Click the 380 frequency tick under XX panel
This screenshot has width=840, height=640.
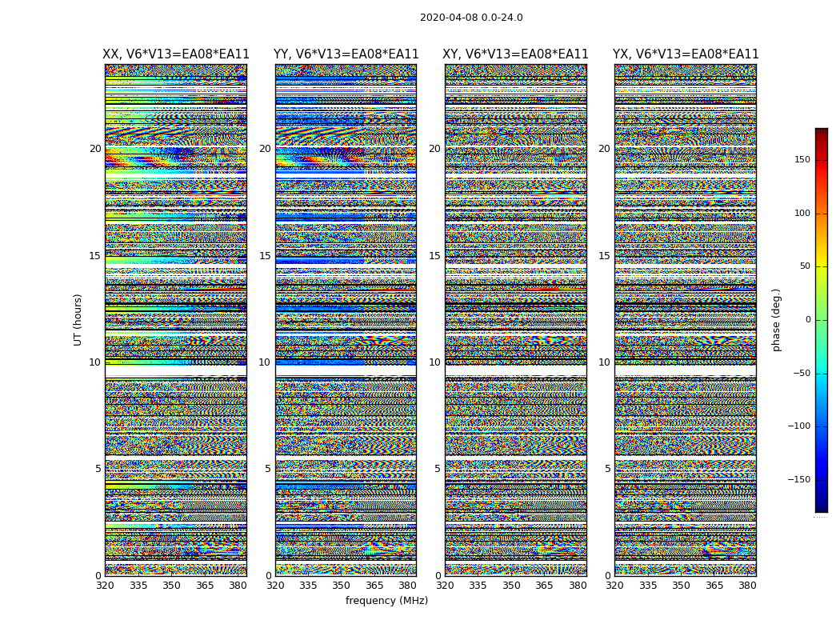tap(238, 586)
